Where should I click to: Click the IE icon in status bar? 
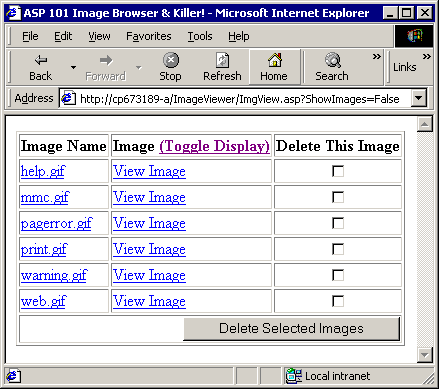(13, 376)
